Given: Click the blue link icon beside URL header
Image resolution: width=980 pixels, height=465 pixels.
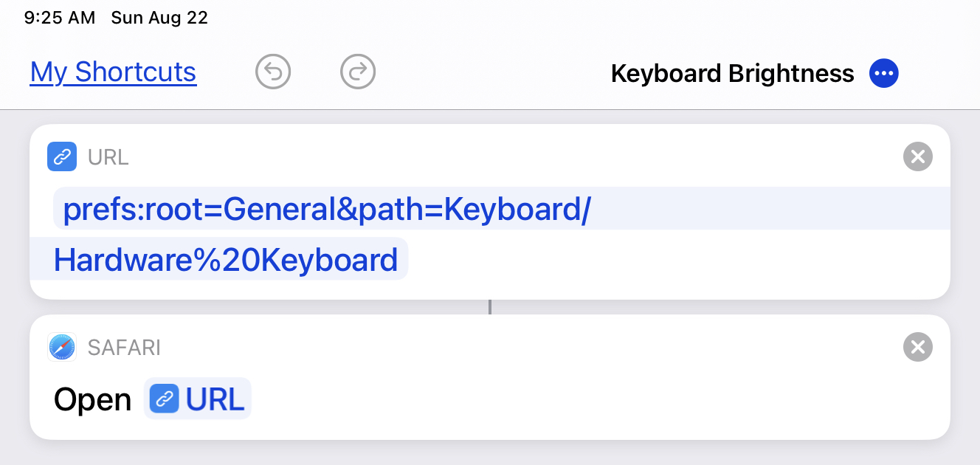Looking at the screenshot, I should (62, 156).
